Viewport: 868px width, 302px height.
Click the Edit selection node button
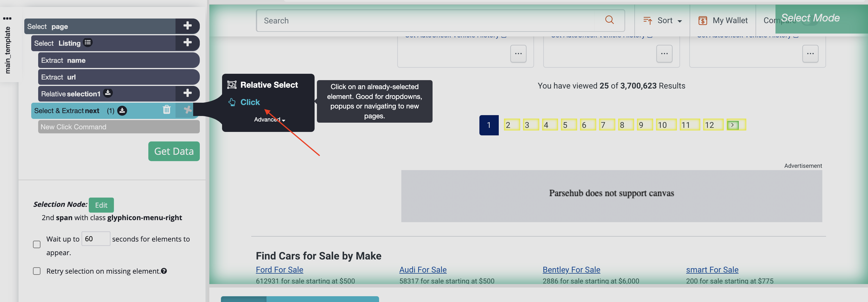[101, 205]
